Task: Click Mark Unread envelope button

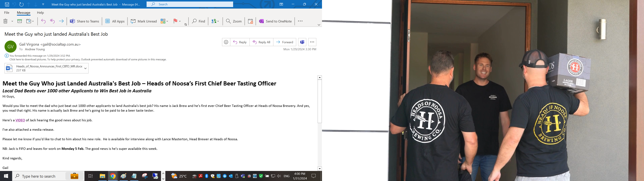Action: pos(144,21)
